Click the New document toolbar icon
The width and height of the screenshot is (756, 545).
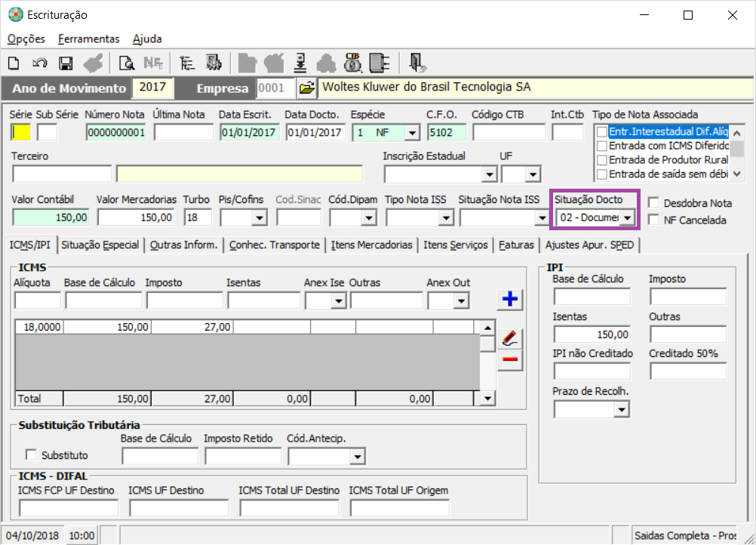coord(14,63)
